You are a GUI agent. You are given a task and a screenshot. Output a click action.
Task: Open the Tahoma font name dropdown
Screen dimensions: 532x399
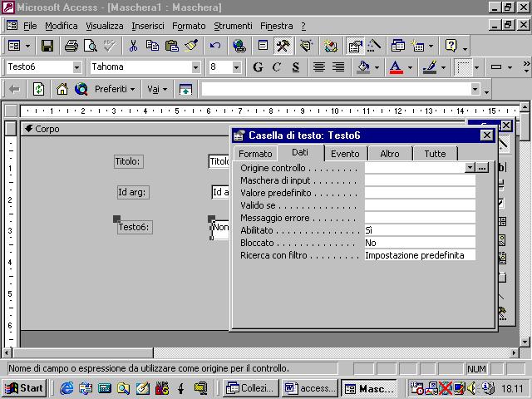pos(196,67)
